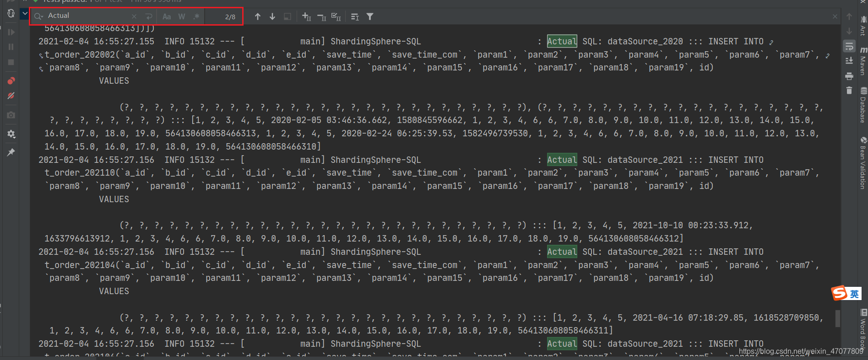Open the settings gear in left sidebar

(x=11, y=134)
